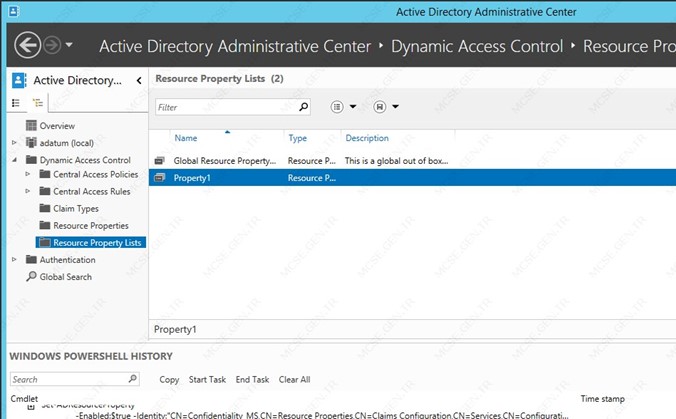The height and width of the screenshot is (419, 676).
Task: Expand the adatum (local) node arrow
Action: 14,142
